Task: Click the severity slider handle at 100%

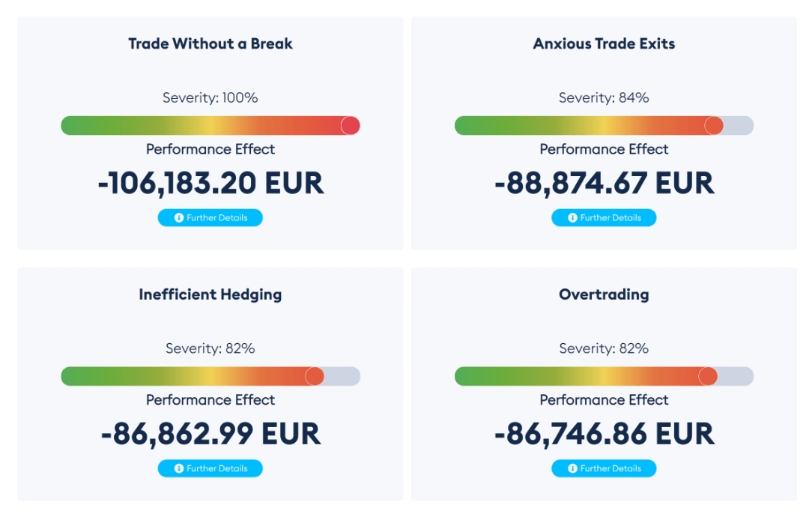Action: [x=351, y=125]
